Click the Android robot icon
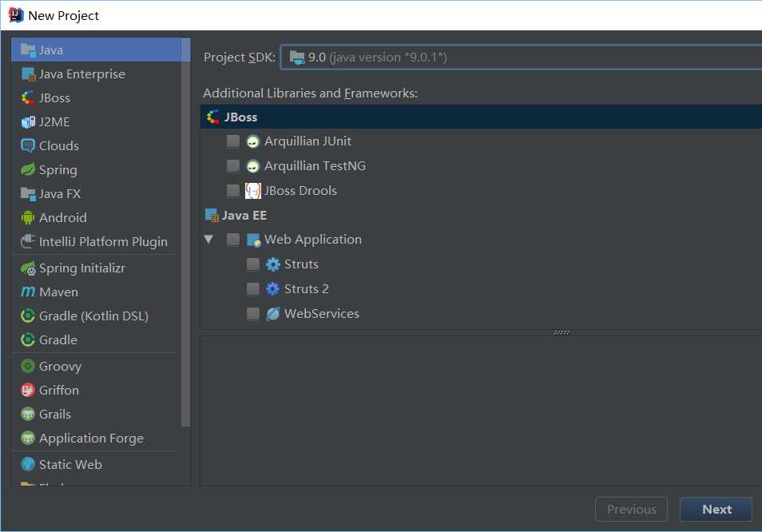Viewport: 762px width, 532px height. point(28,217)
